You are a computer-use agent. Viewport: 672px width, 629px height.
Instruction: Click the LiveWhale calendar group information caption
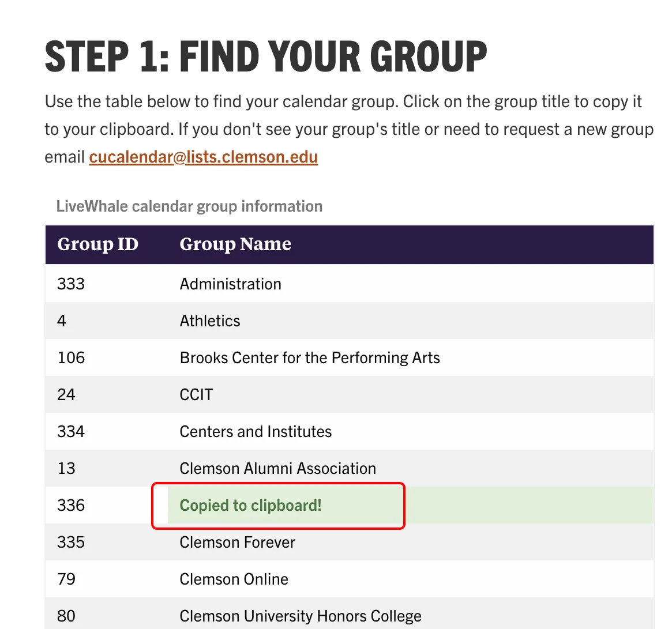point(189,206)
